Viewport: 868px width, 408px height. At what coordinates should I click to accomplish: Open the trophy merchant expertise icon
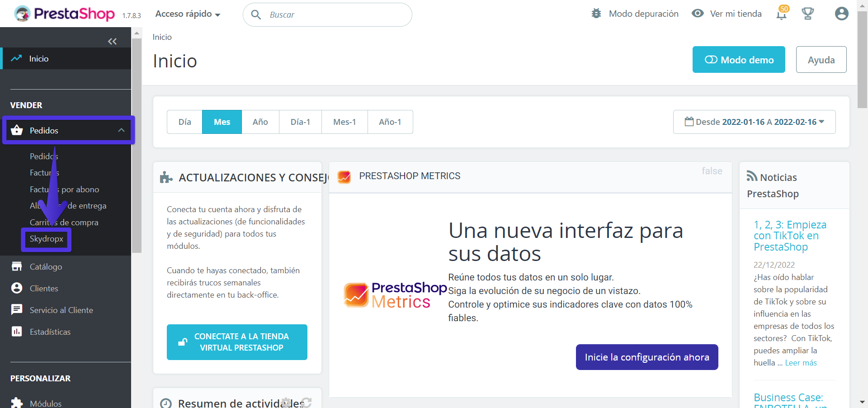click(807, 14)
